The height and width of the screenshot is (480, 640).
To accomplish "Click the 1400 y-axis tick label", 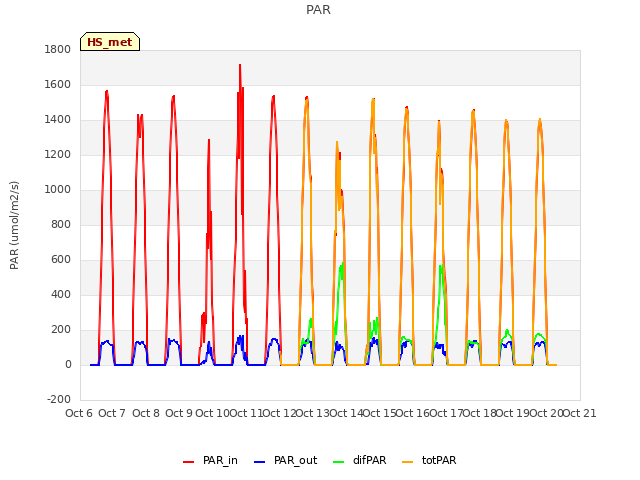I will point(58,120).
